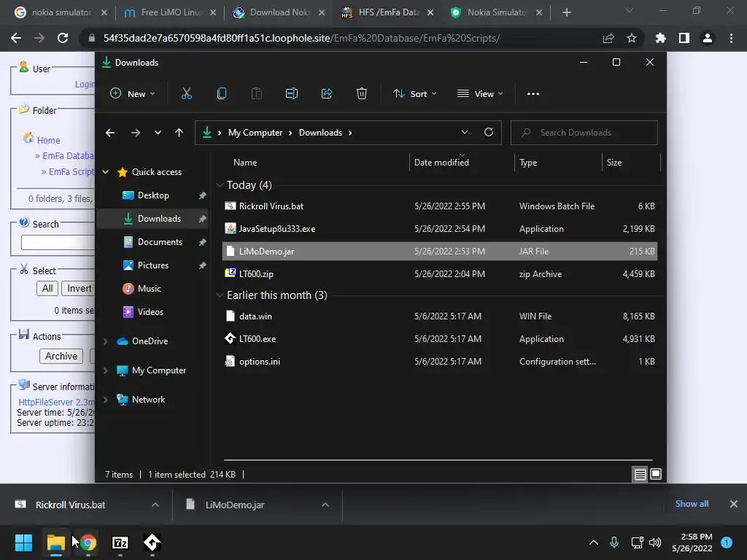Sort by Date modified column header
Screen dimensions: 747x560
[x=441, y=163]
